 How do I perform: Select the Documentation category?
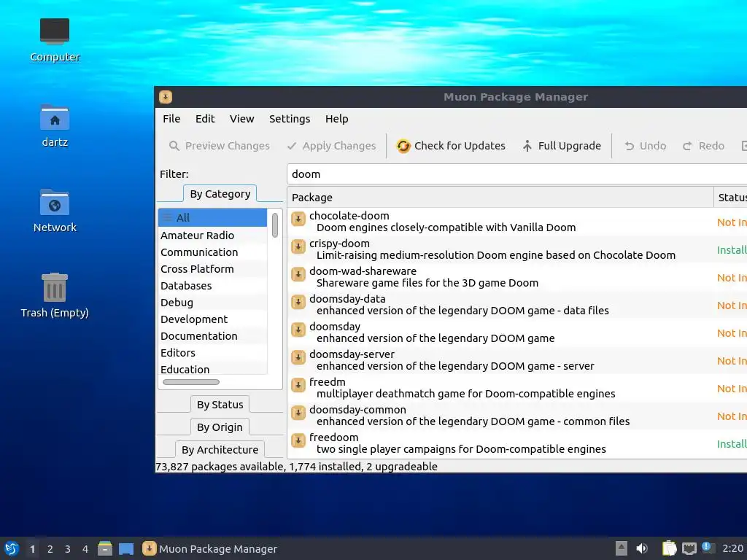click(212, 335)
